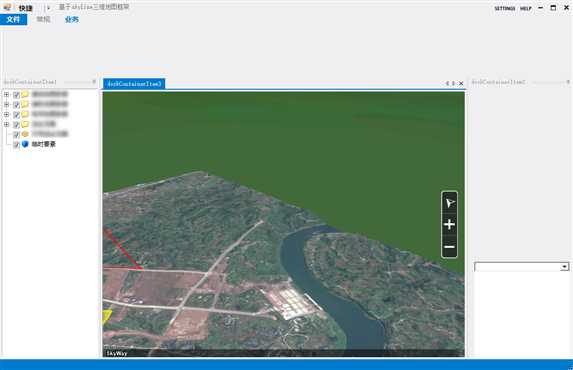Image resolution: width=573 pixels, height=370 pixels.
Task: Toggle checkbox of the orange layer row
Action: (16, 135)
